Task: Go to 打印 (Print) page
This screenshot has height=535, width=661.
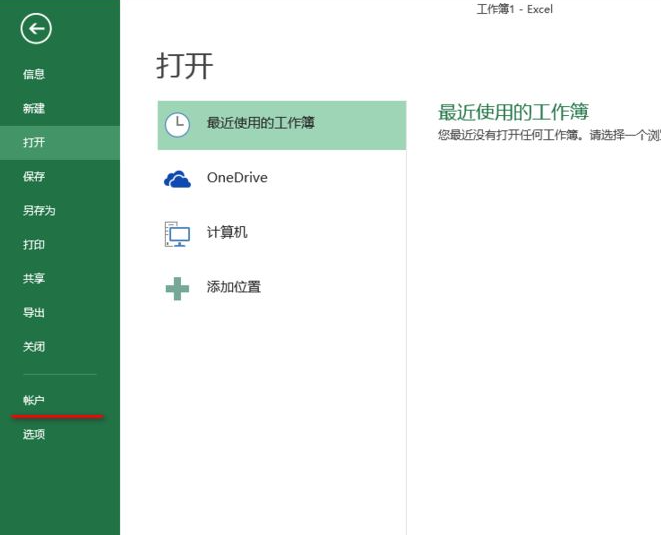Action: (34, 244)
